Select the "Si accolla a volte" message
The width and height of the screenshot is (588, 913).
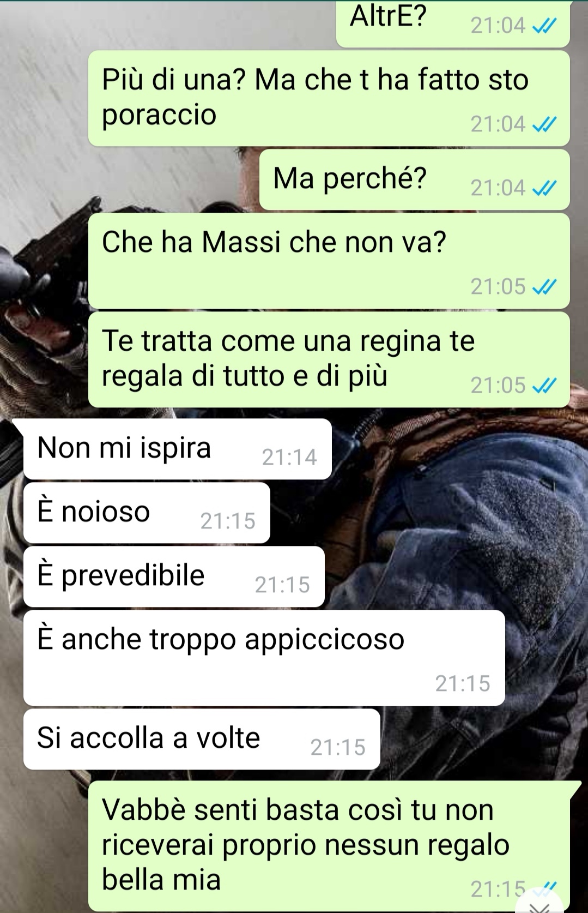tap(202, 739)
